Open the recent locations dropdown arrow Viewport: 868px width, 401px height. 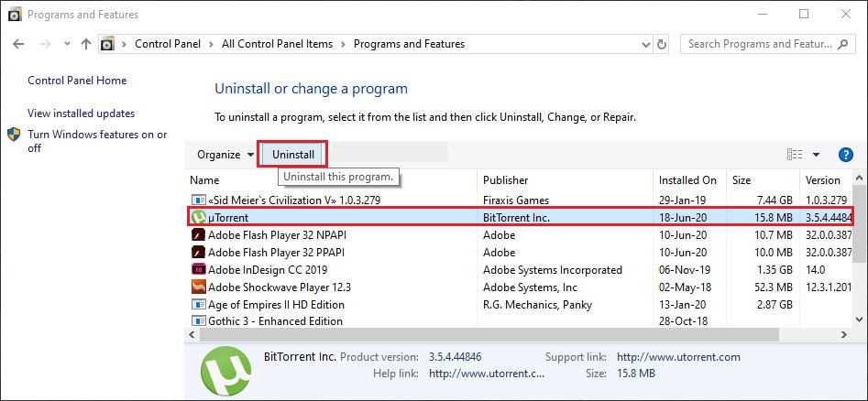point(67,44)
